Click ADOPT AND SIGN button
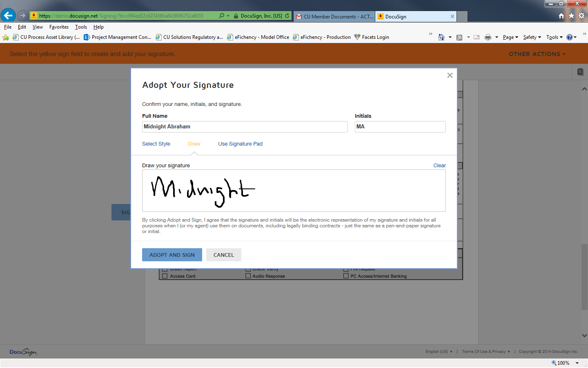The width and height of the screenshot is (588, 368). [x=172, y=255]
